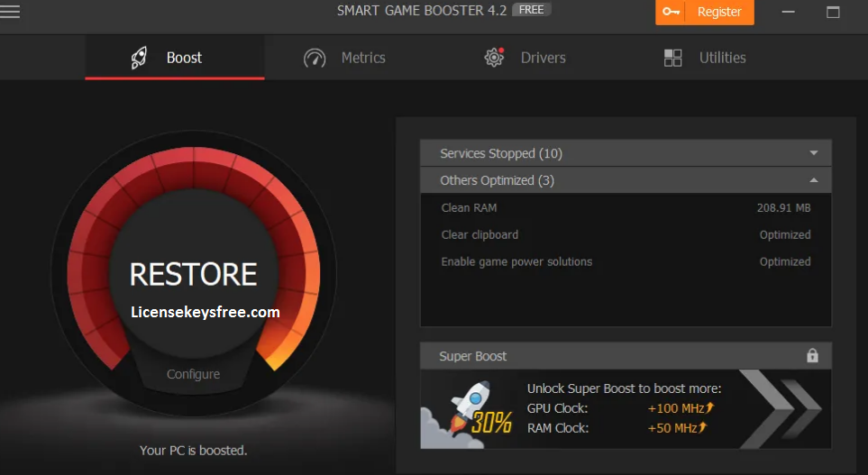Click the 208.91 MB value
The height and width of the screenshot is (475, 868).
(x=783, y=207)
